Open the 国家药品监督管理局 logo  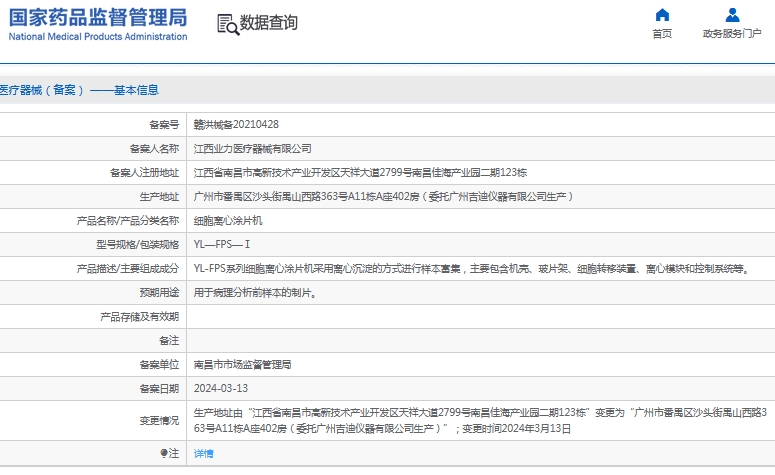(x=98, y=24)
